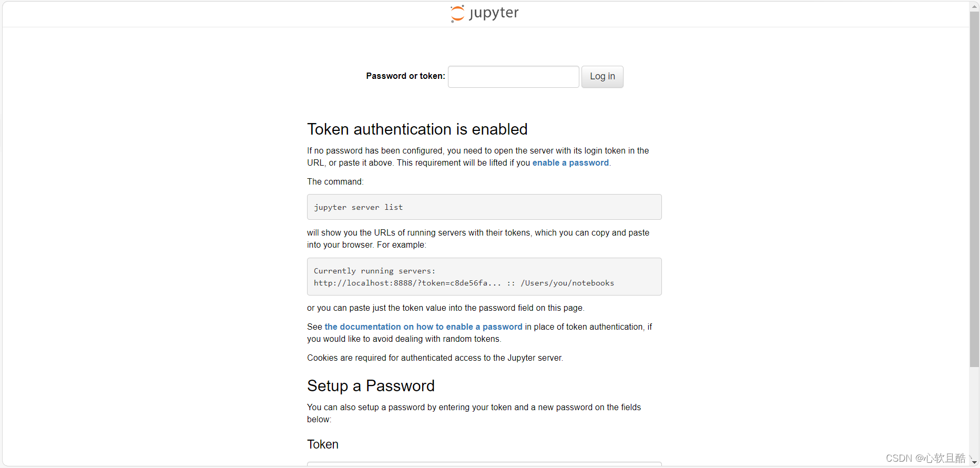Click the orange circular Jupyter planet icon
The height and width of the screenshot is (468, 980).
tap(456, 13)
